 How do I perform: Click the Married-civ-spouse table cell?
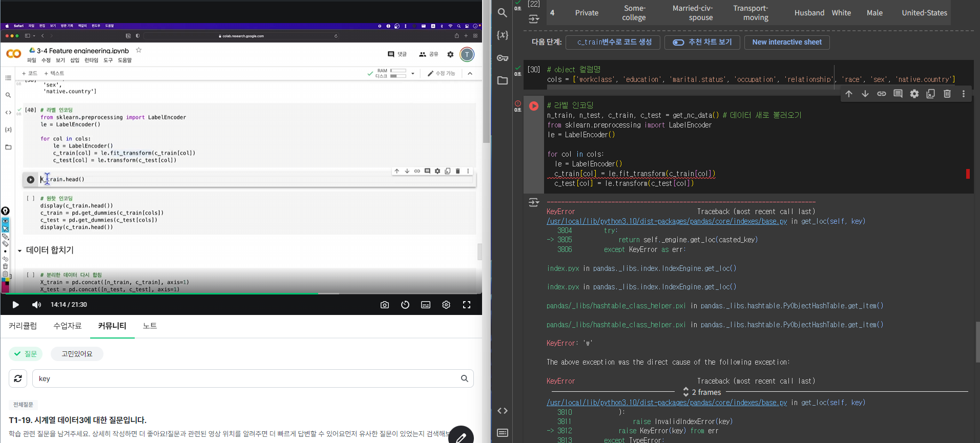(693, 13)
